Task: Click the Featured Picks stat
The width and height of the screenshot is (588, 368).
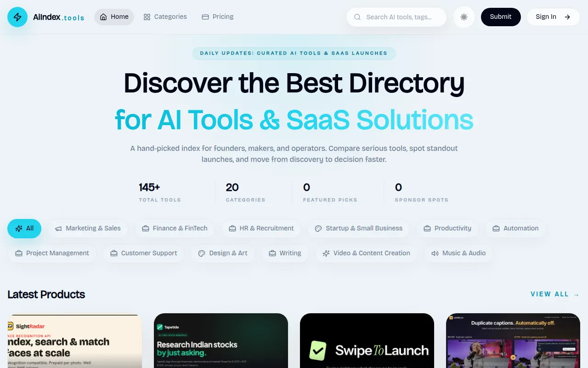Action: pyautogui.click(x=330, y=192)
